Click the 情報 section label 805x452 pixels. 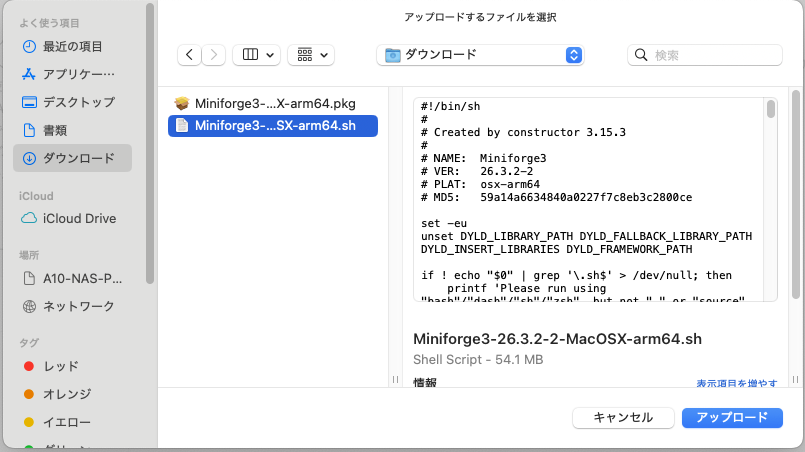(x=425, y=383)
